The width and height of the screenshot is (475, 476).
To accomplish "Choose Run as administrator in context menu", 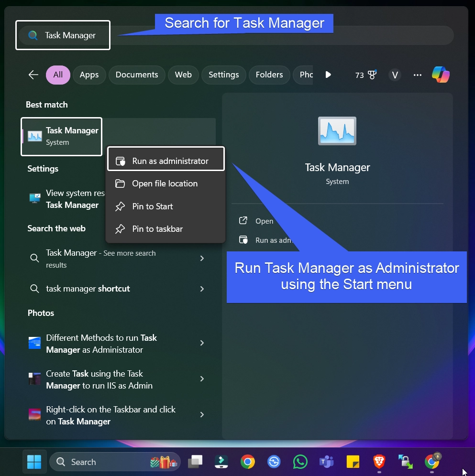I will 166,161.
